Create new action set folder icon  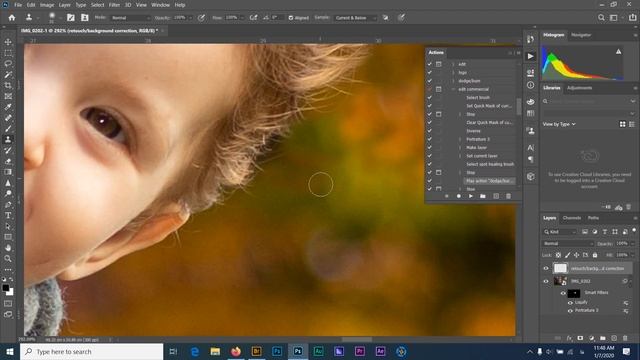tap(483, 196)
